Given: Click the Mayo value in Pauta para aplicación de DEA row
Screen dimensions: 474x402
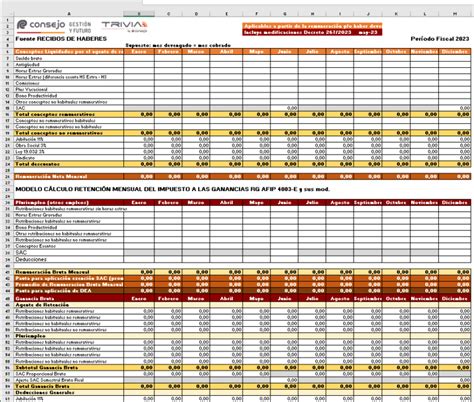Looking at the screenshot, I should (x=256, y=291).
